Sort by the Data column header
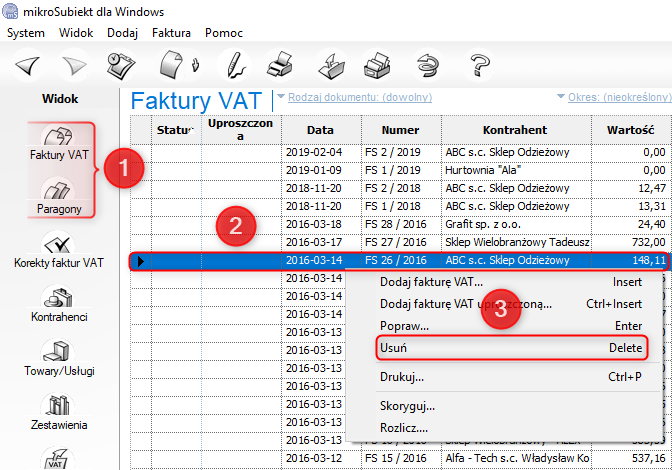Screen dimensions: 672x470 click(321, 130)
